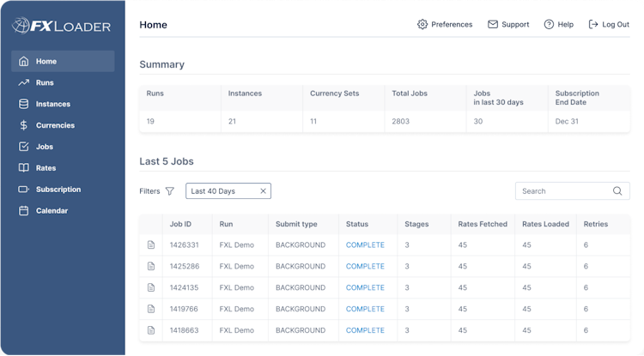Click the Job ID column header

pos(180,225)
